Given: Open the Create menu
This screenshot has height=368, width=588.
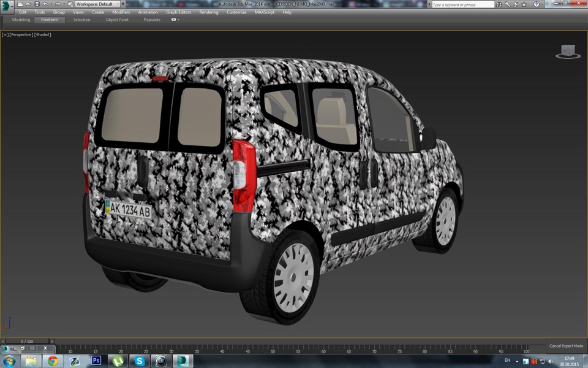Looking at the screenshot, I should point(98,12).
